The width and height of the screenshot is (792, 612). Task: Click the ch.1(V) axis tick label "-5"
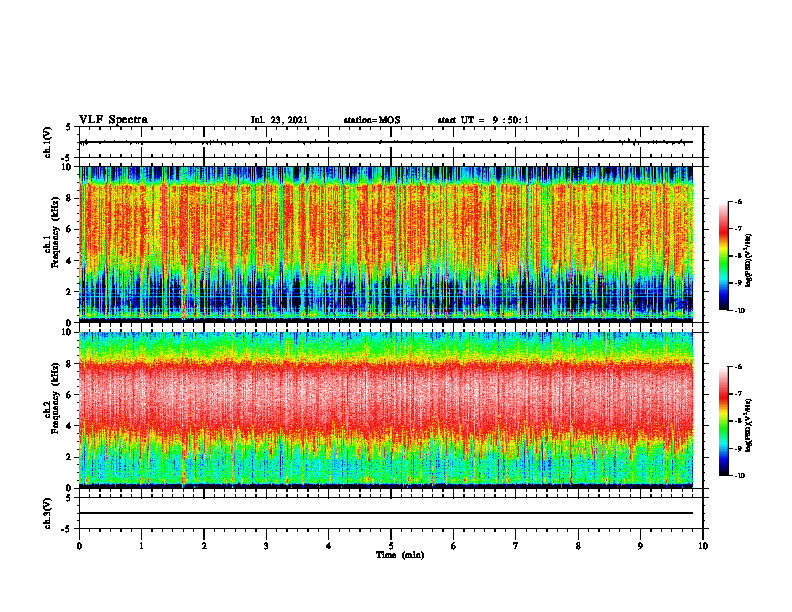[x=67, y=158]
